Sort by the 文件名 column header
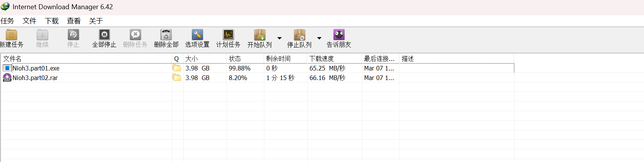Viewport: 644px width, 162px height. coord(86,59)
